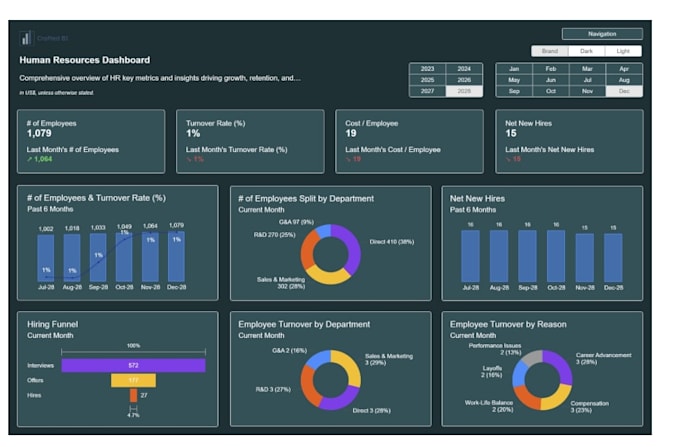Click purple Interviews 572 funnel bar

point(134,365)
